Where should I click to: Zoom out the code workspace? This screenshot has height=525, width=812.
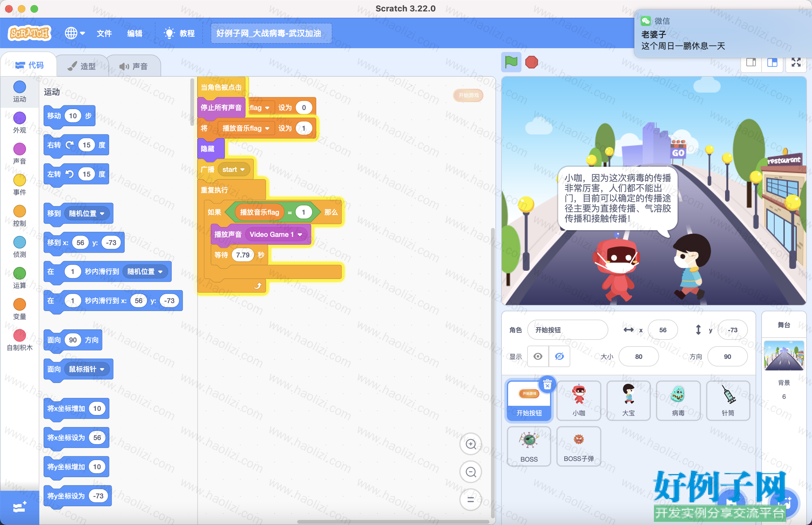click(471, 472)
